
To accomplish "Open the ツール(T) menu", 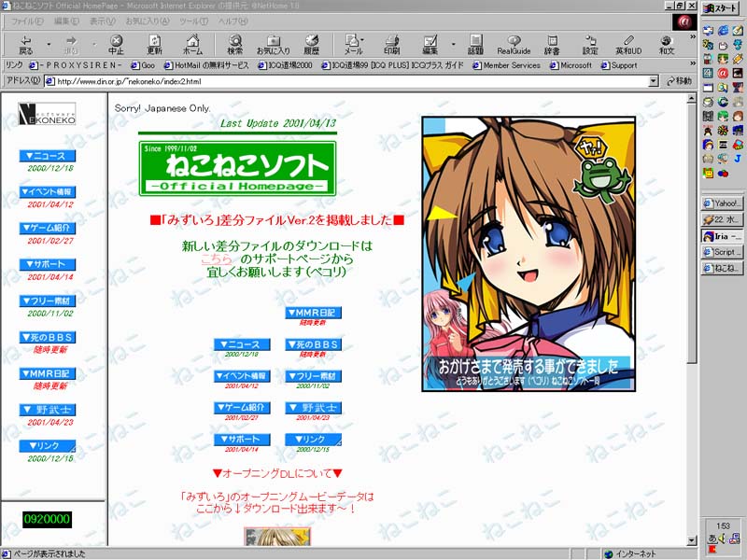I will (x=194, y=21).
